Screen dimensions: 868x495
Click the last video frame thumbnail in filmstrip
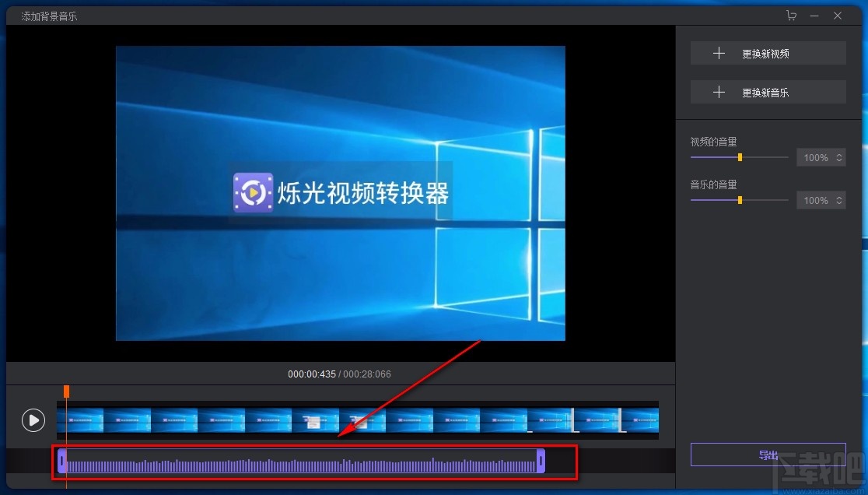[x=641, y=420]
